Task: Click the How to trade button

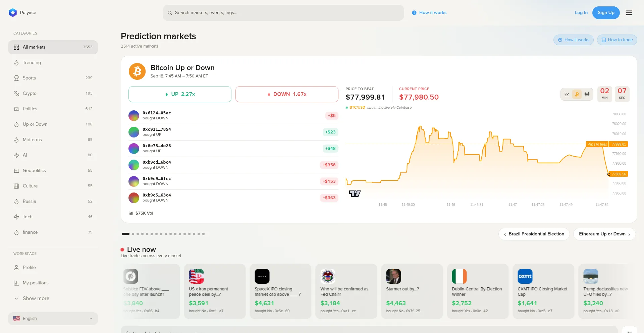Action: 617,40
